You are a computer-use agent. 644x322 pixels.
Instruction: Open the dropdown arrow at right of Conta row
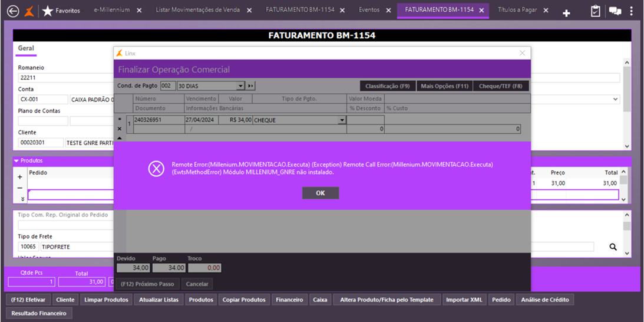(x=616, y=99)
